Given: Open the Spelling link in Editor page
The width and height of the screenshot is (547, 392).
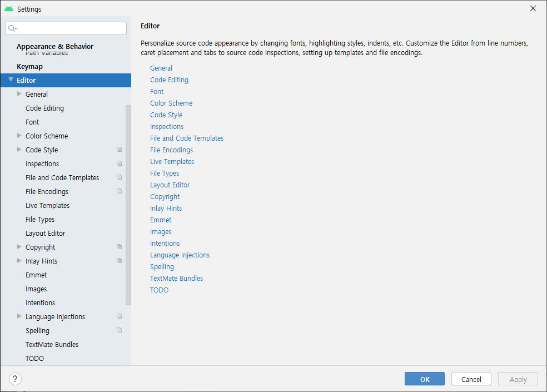Looking at the screenshot, I should click(x=162, y=267).
